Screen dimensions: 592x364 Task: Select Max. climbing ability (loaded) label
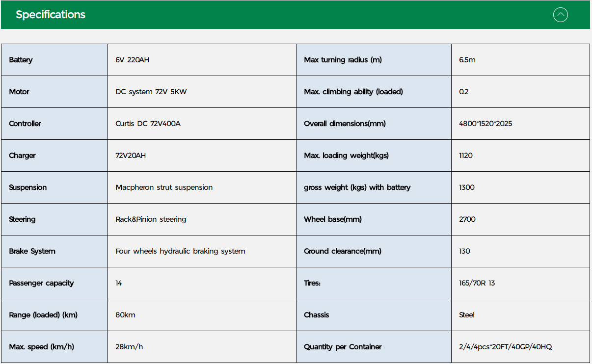(353, 92)
